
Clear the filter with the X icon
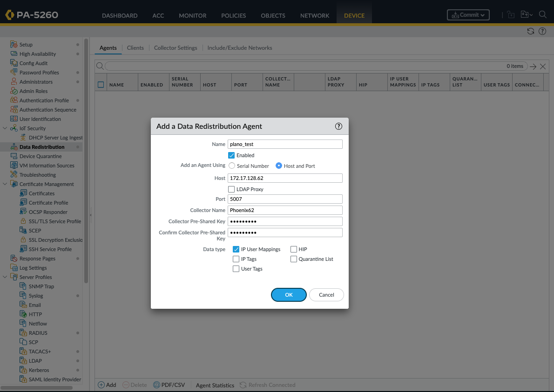click(543, 66)
